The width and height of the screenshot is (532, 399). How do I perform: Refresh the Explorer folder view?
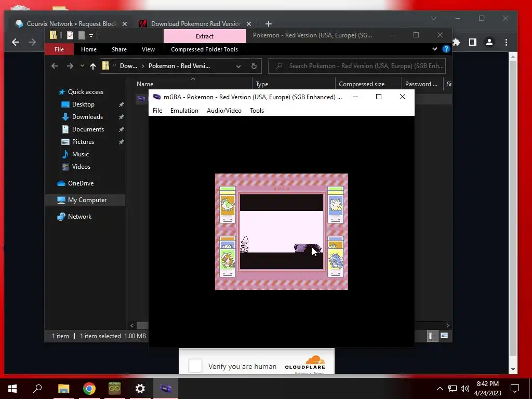[254, 66]
